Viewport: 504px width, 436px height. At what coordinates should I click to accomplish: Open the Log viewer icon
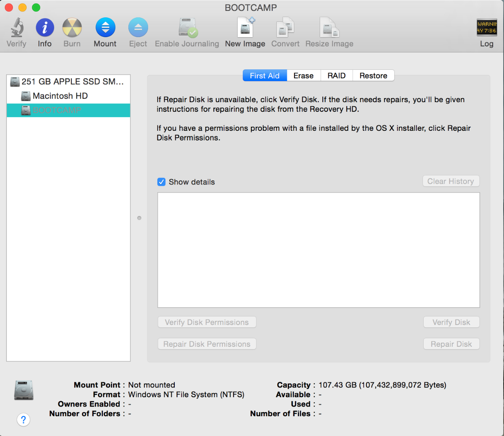coord(487,27)
